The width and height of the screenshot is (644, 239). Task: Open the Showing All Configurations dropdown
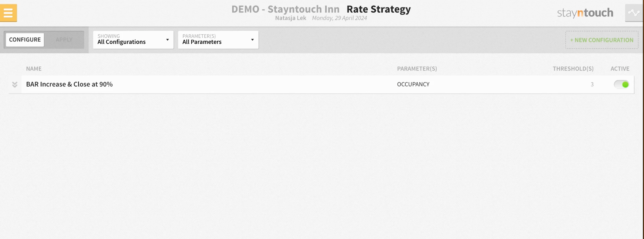point(133,40)
